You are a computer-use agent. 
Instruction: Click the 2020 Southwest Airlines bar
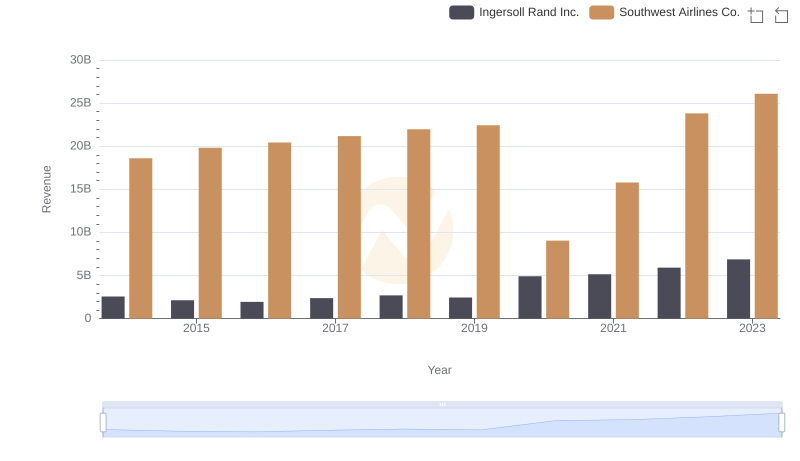[x=558, y=279]
